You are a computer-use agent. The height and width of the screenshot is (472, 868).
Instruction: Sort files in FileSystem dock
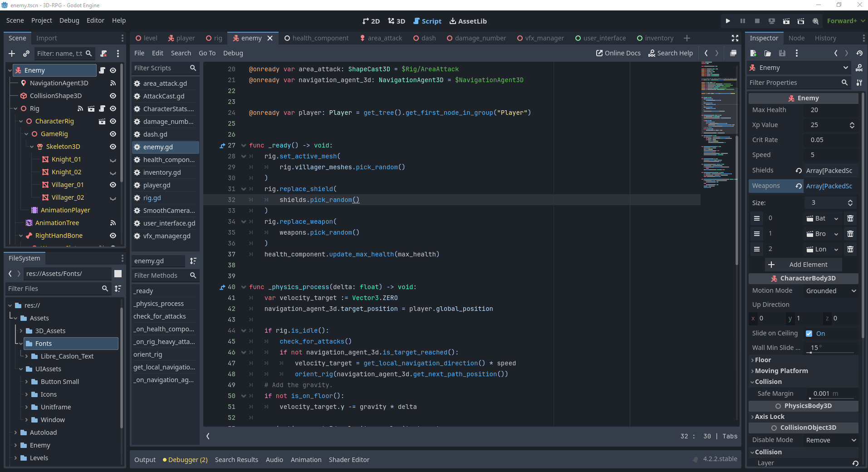[118, 289]
